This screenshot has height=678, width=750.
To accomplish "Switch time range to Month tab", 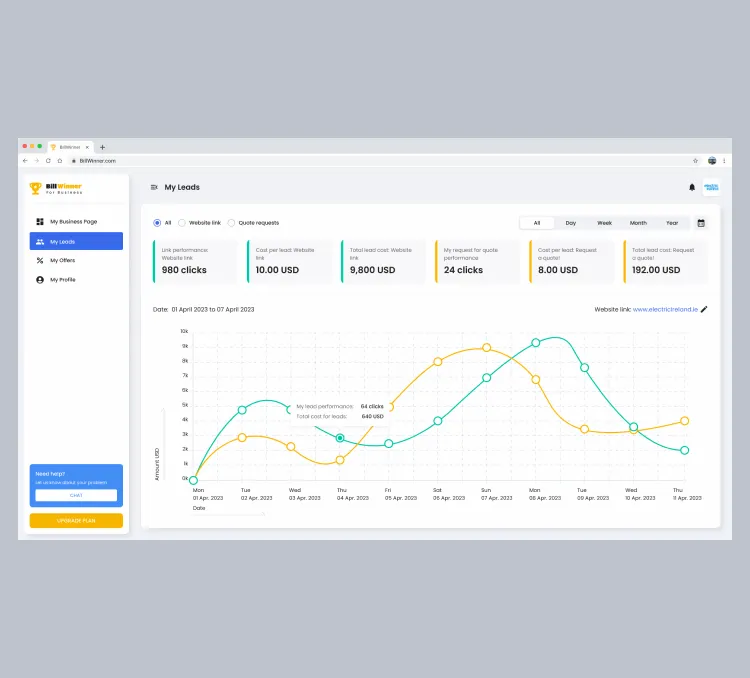I will pyautogui.click(x=638, y=223).
